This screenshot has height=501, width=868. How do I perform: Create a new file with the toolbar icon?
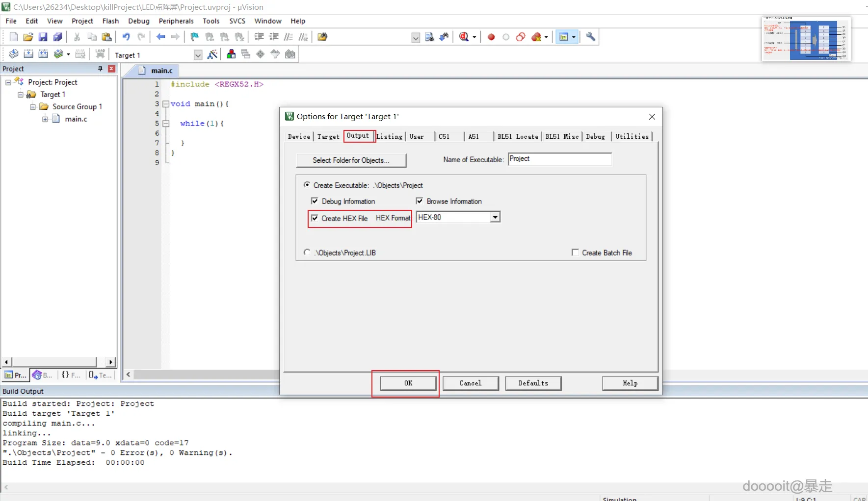click(x=14, y=37)
